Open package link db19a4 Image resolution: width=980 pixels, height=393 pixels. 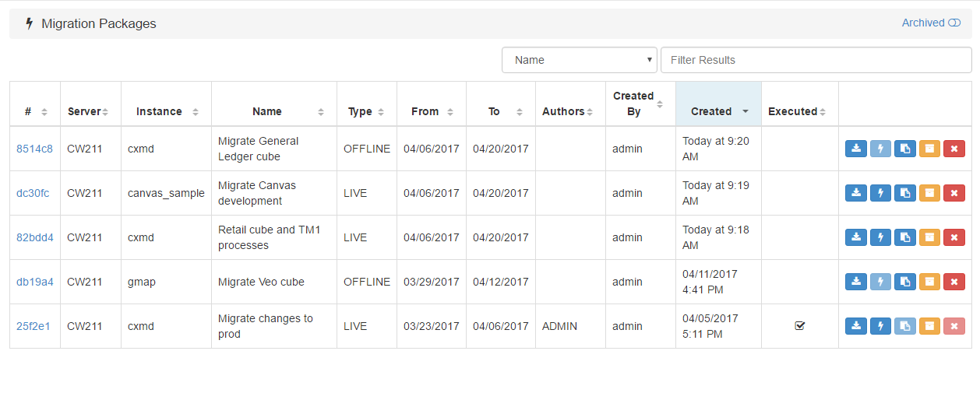(35, 282)
